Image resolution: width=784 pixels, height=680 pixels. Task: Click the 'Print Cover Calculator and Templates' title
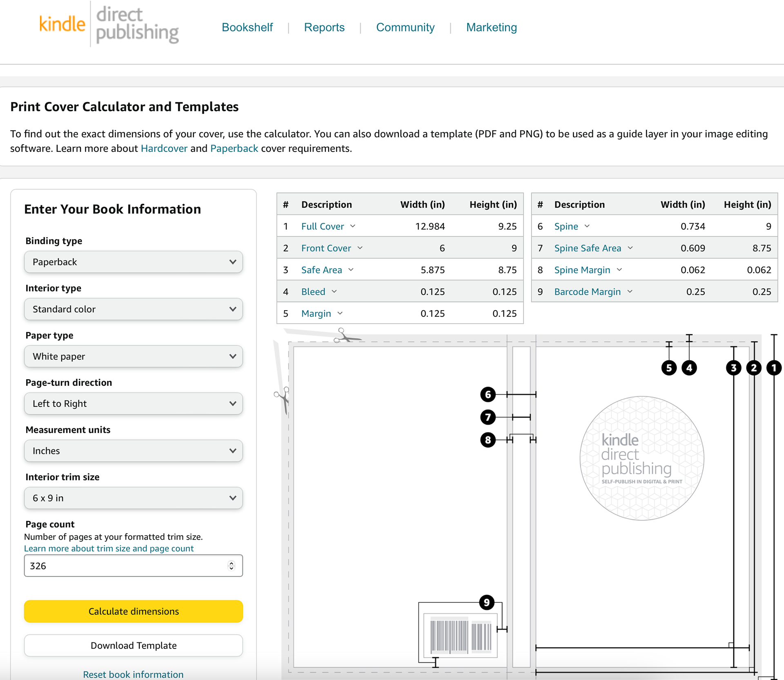tap(125, 107)
